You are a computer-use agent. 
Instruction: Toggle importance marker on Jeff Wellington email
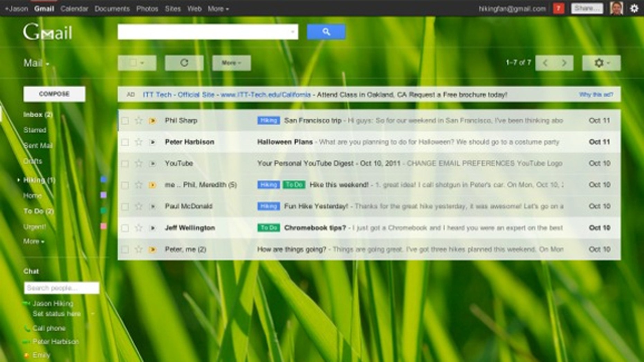[152, 228]
